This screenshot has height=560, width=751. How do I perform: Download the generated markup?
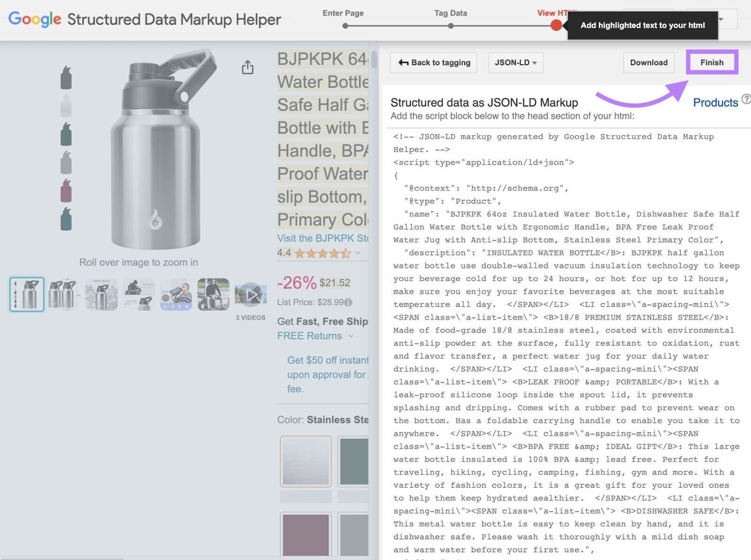coord(648,62)
